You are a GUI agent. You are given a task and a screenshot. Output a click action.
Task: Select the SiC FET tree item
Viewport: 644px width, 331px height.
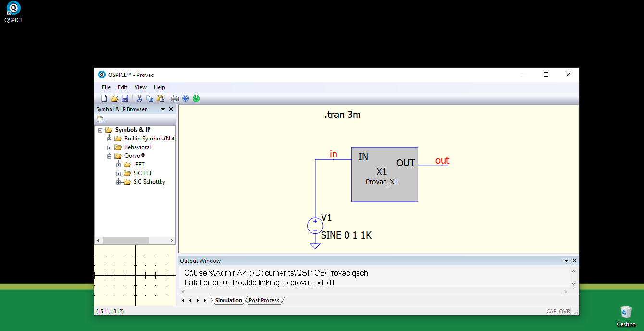click(x=143, y=173)
